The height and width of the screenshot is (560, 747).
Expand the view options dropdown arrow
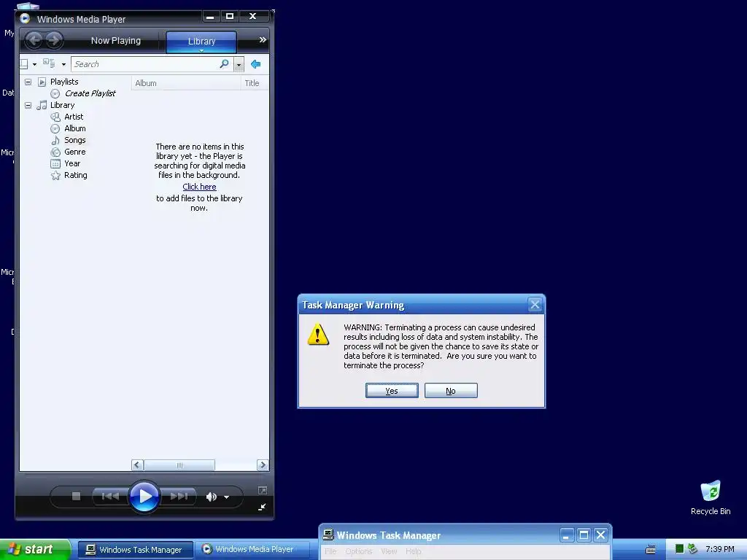click(x=63, y=64)
